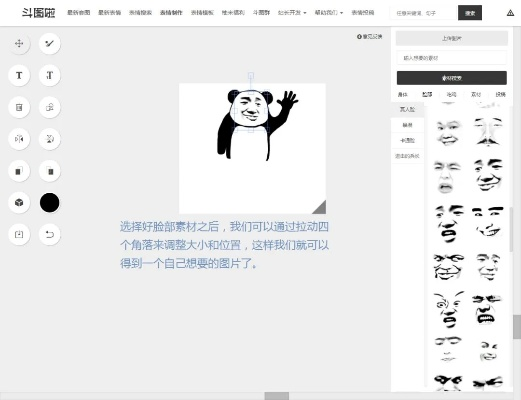Click the delete trash can tool

[x=19, y=107]
